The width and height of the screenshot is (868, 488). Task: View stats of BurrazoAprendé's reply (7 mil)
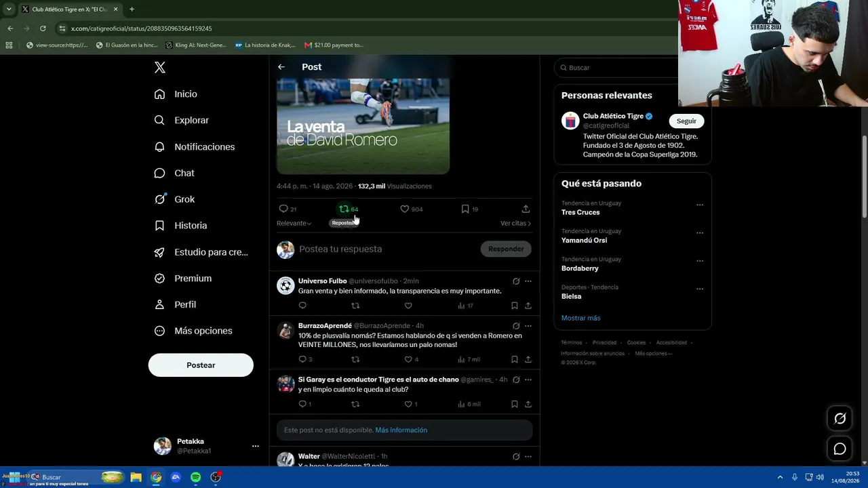(469, 359)
